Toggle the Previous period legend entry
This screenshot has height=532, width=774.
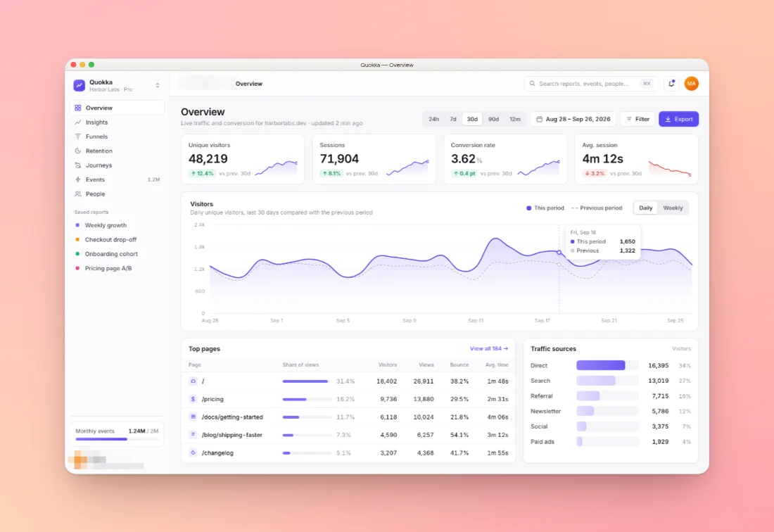tap(597, 208)
